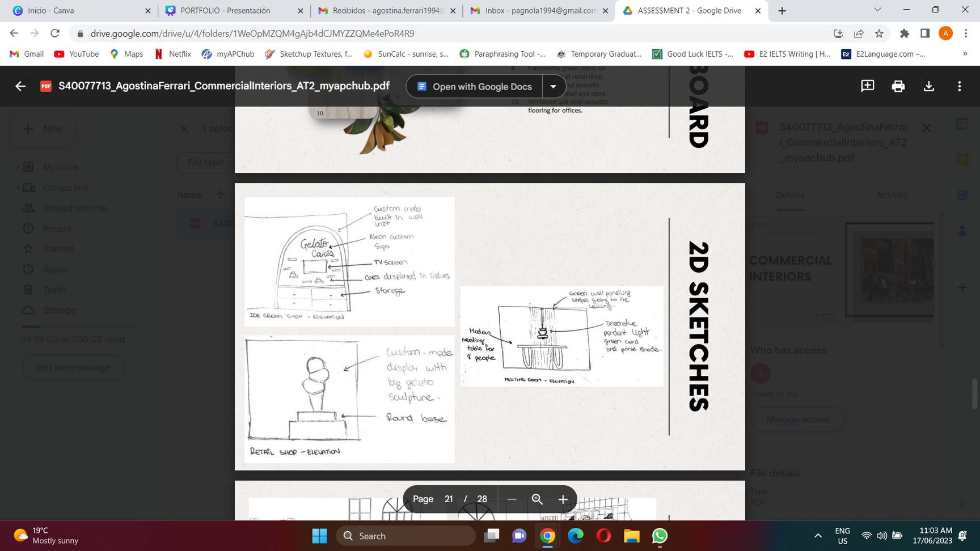
Task: Zoom out of the PDF page
Action: [512, 499]
